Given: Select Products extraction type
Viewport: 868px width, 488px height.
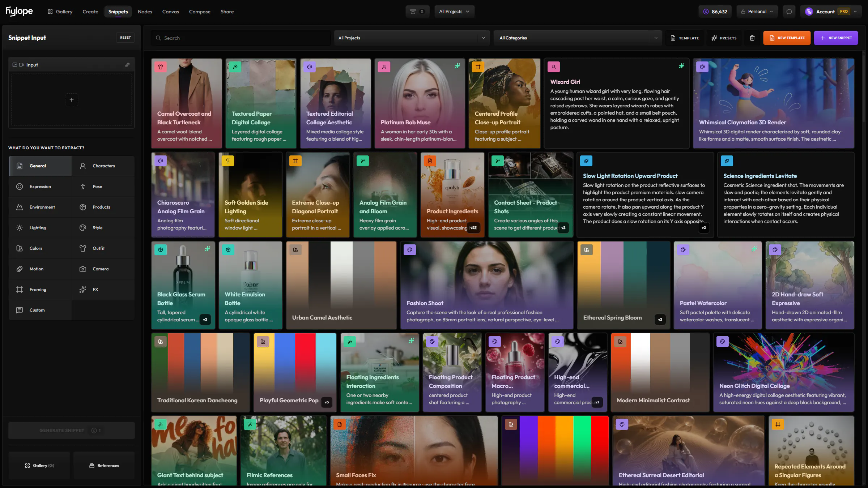Looking at the screenshot, I should click(x=103, y=207).
